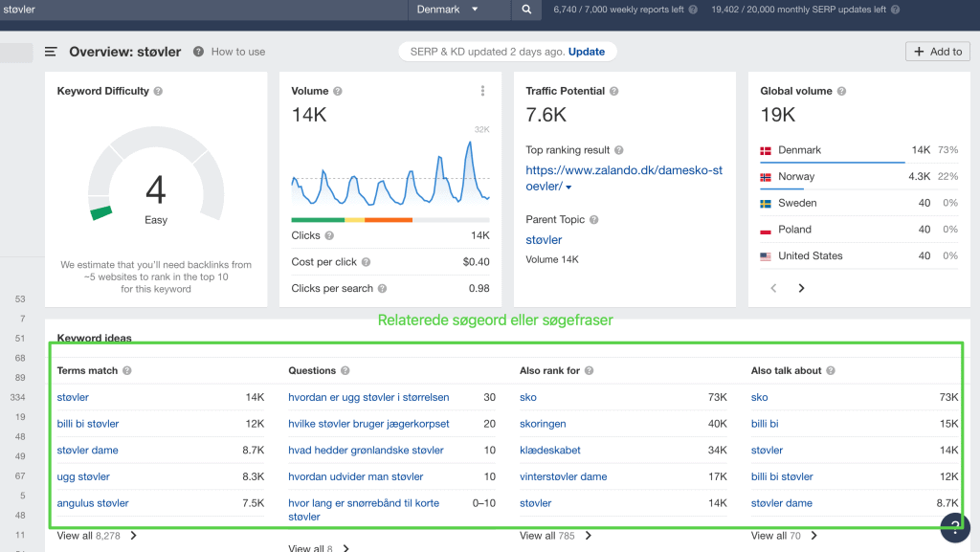Click Global volume help icon
This screenshot has width=980, height=552.
click(x=841, y=91)
